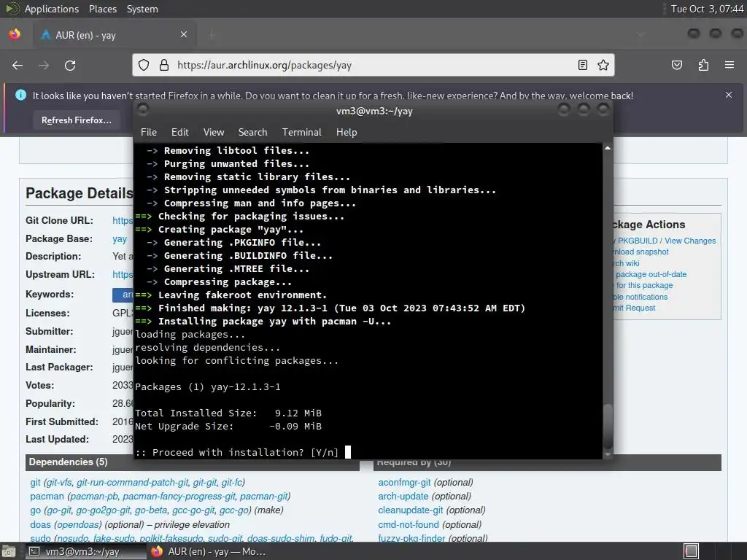Open the git-vfs link

(x=58, y=483)
